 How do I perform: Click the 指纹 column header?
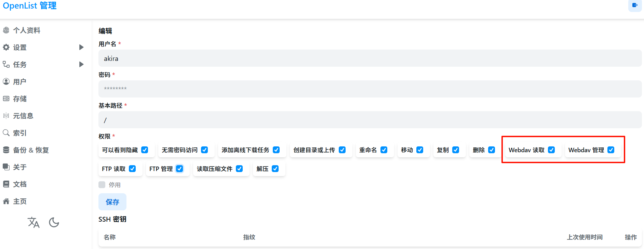(249, 237)
